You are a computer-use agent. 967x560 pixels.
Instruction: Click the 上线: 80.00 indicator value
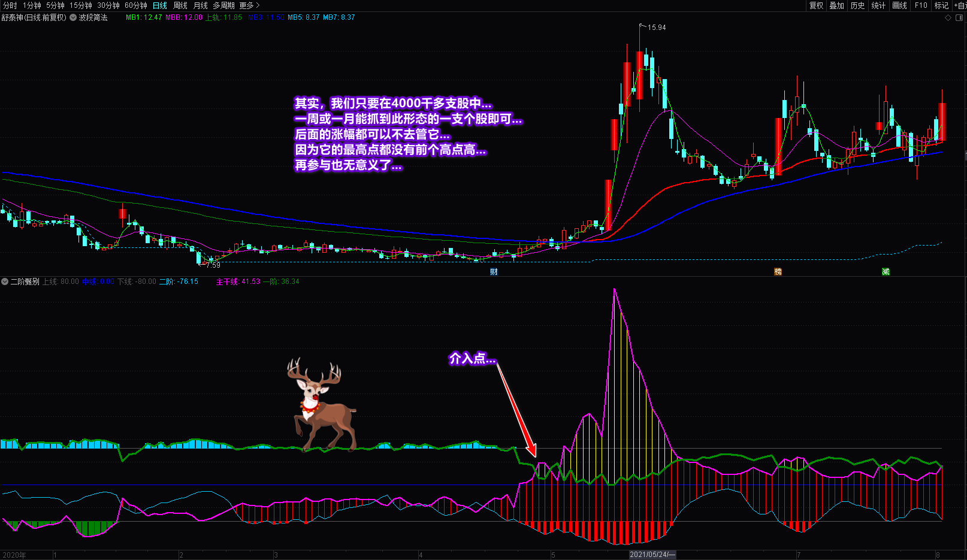click(x=61, y=281)
